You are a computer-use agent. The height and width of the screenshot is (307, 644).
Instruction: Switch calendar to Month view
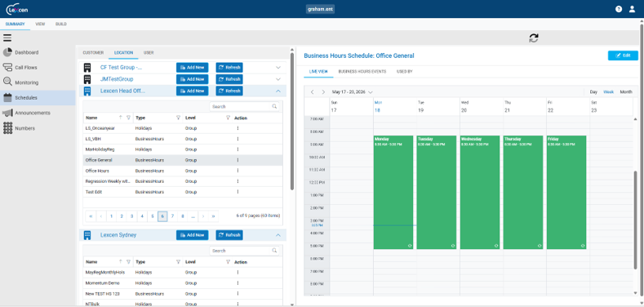pos(626,92)
